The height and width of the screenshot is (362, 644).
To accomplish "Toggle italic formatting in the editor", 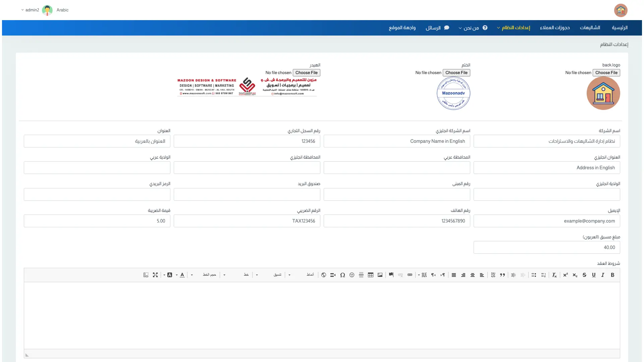I will [x=603, y=275].
